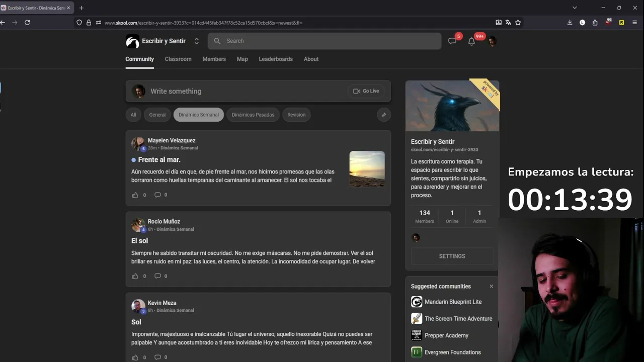Open browser extensions puzzle icon

pyautogui.click(x=595, y=23)
